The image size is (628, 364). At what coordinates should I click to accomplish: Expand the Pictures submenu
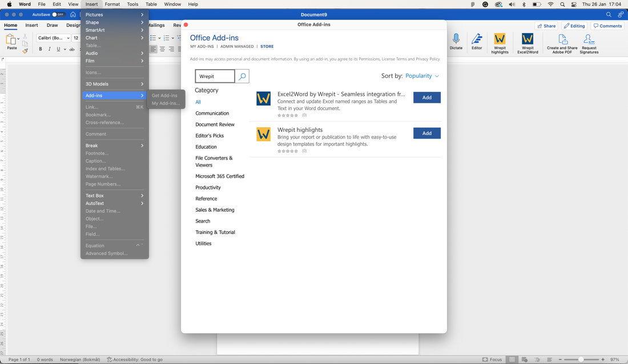(114, 14)
